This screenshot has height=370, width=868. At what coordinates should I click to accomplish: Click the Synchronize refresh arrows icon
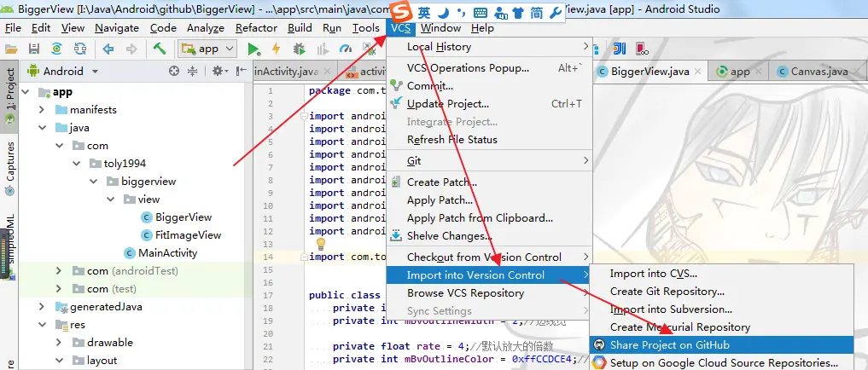(79, 49)
